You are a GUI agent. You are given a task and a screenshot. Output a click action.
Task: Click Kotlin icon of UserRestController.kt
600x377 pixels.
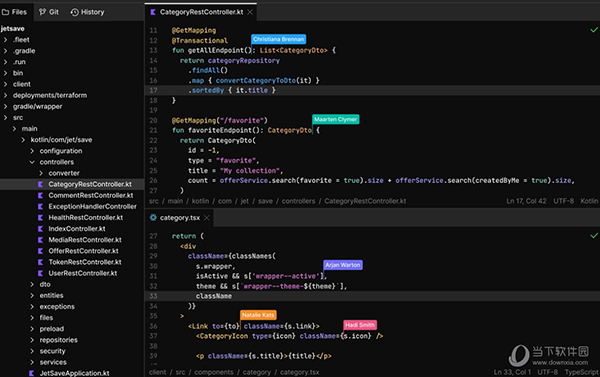point(40,273)
